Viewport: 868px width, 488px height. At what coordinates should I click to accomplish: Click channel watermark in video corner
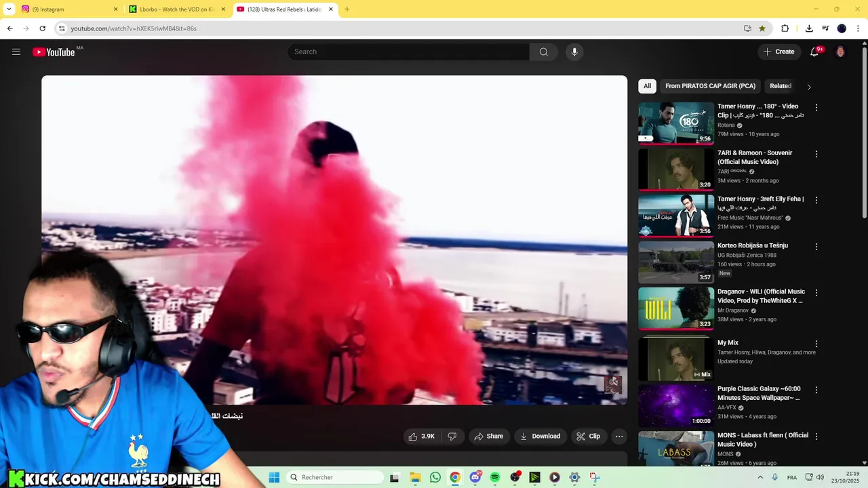tap(613, 384)
